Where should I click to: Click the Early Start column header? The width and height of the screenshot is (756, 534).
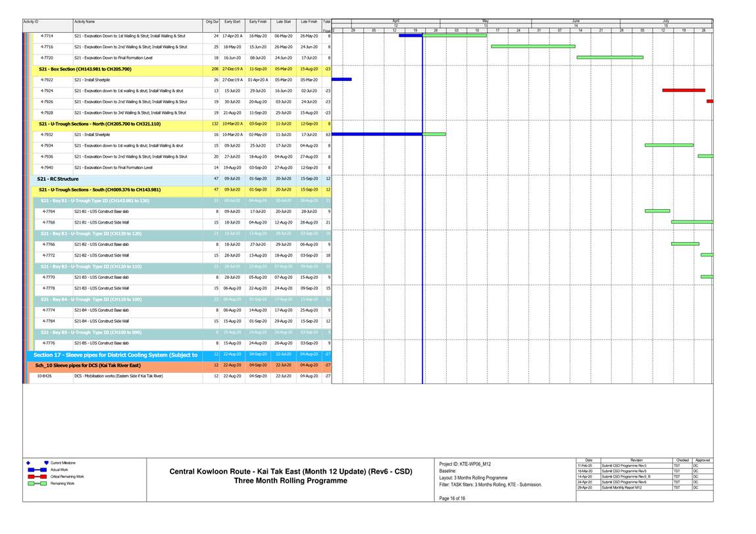[x=232, y=22]
